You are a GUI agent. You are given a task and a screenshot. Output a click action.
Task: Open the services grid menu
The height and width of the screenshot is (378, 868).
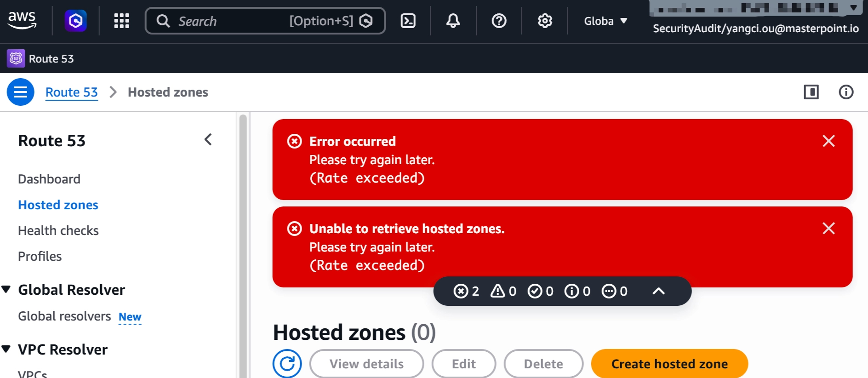[x=121, y=21]
